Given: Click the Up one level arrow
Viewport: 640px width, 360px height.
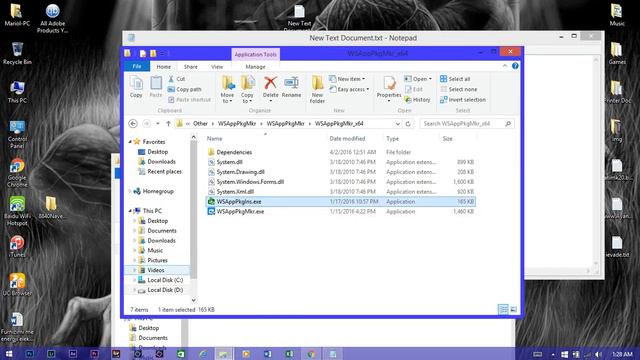Looking at the screenshot, I should tap(168, 123).
